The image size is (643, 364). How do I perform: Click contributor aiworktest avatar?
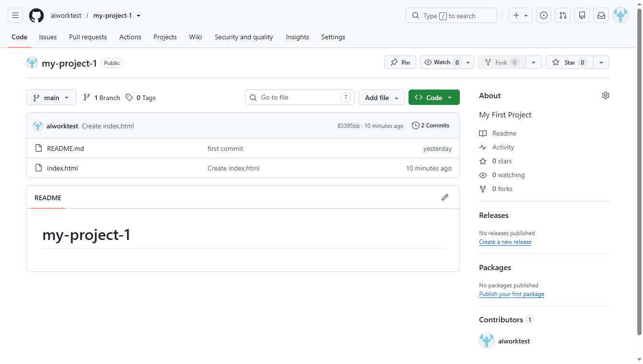[x=487, y=341]
